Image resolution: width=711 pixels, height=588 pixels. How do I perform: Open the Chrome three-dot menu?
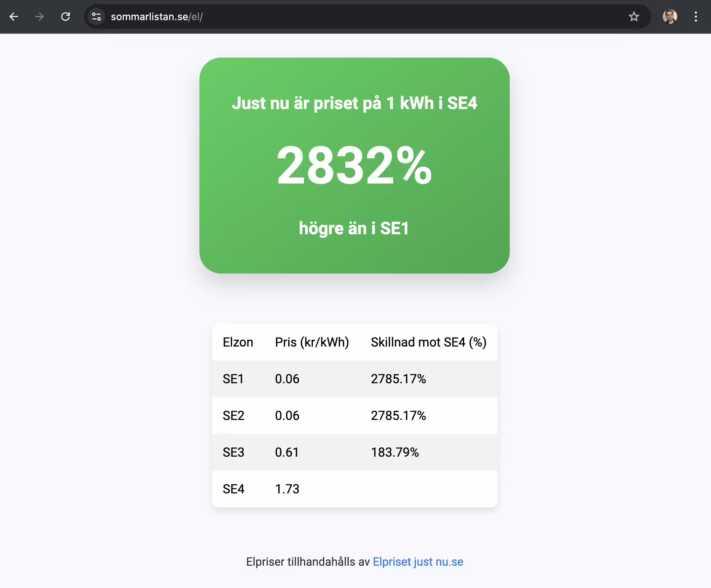[x=696, y=17]
